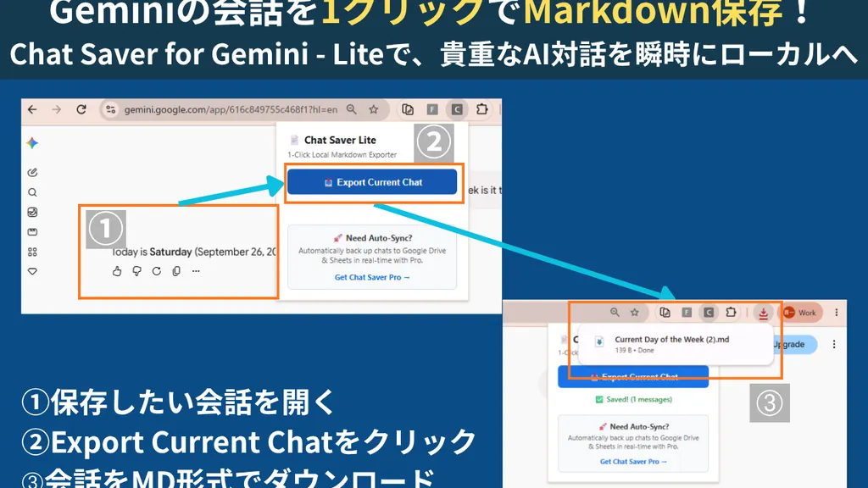868x488 pixels.
Task: Click '1-Click Local Markdown Exporter' subtitle
Action: [342, 155]
